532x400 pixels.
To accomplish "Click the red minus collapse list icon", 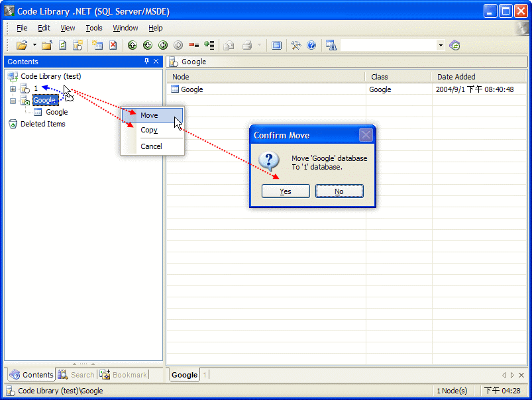I will [x=193, y=45].
